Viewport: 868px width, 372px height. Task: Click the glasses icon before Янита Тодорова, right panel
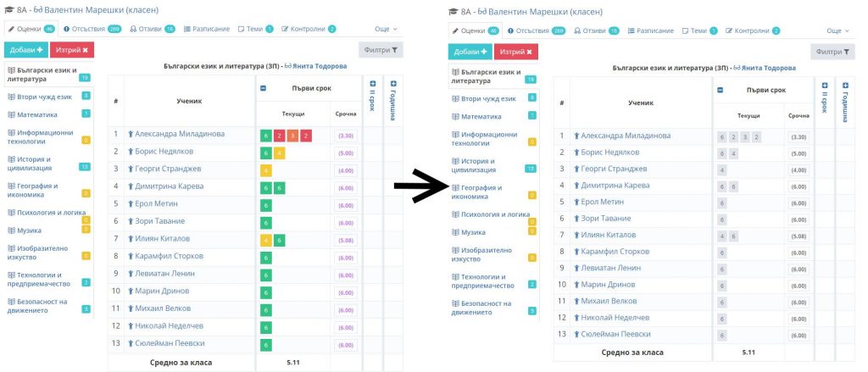[x=738, y=68]
